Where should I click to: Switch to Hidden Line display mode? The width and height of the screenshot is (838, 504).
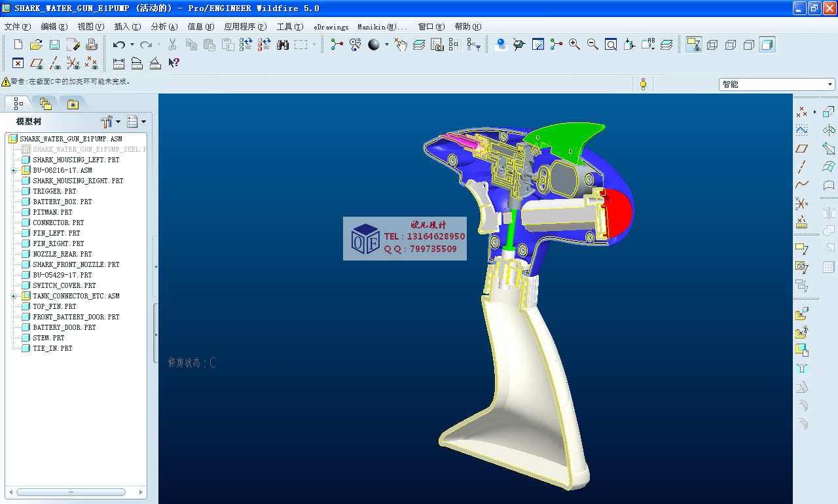(x=731, y=45)
